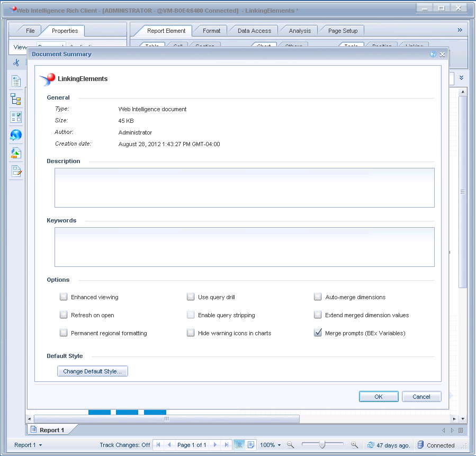
Task: Open the report map tree icon
Action: tap(16, 99)
